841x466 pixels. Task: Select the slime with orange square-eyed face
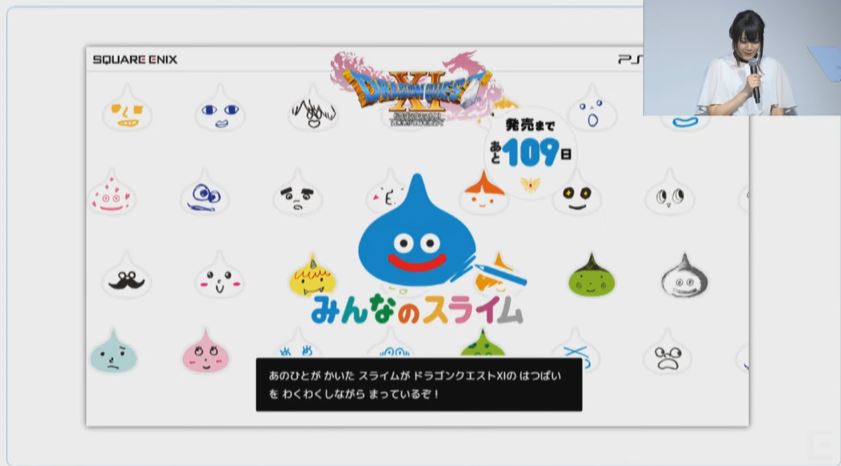coord(127,108)
